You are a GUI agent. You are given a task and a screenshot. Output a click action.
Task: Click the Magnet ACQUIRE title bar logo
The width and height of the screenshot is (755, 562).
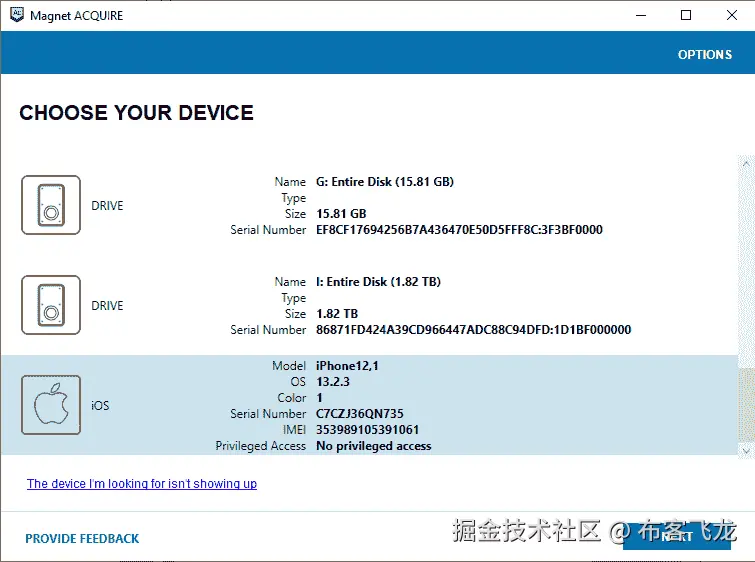[x=17, y=15]
